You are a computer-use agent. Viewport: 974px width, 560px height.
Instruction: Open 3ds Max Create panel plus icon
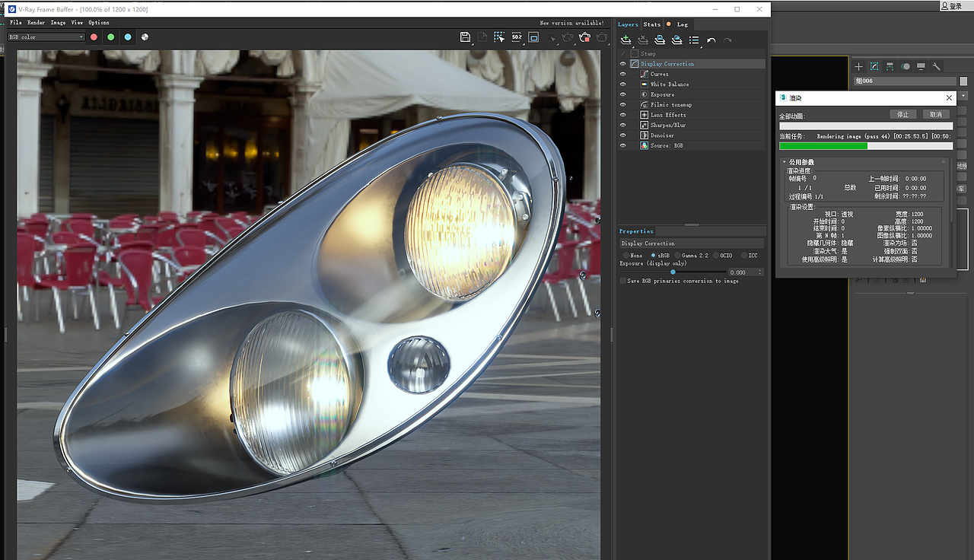[x=859, y=67]
